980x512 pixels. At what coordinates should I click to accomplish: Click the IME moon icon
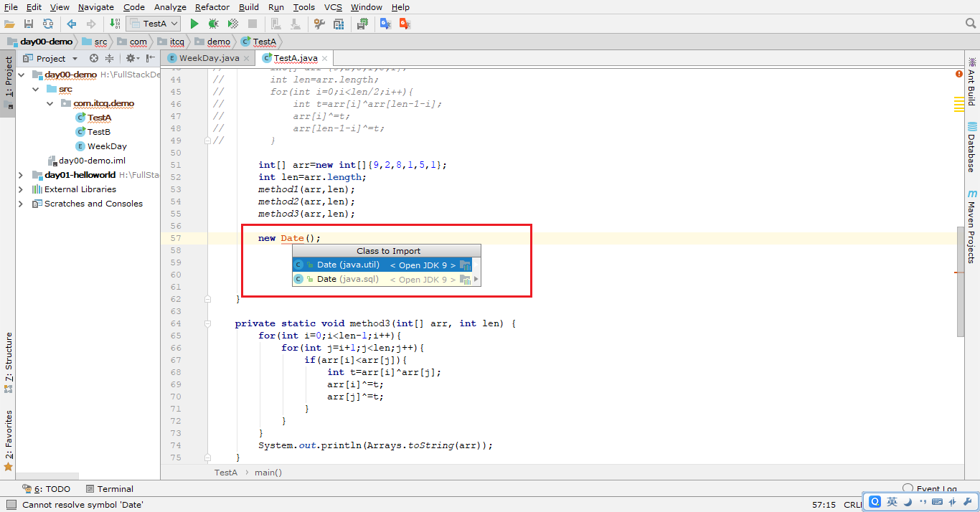coord(908,503)
